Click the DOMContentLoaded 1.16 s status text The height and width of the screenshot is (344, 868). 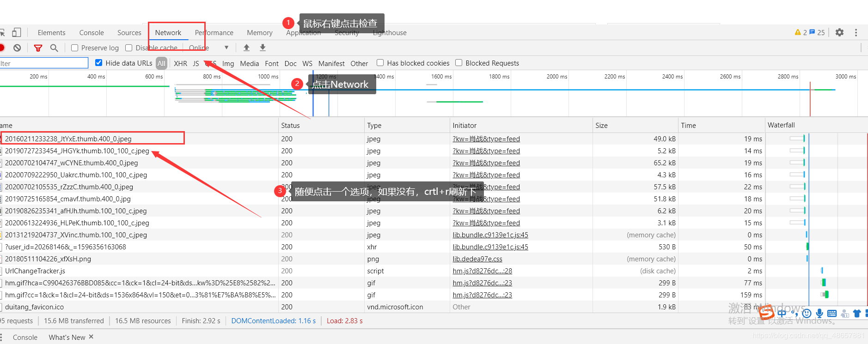[274, 321]
